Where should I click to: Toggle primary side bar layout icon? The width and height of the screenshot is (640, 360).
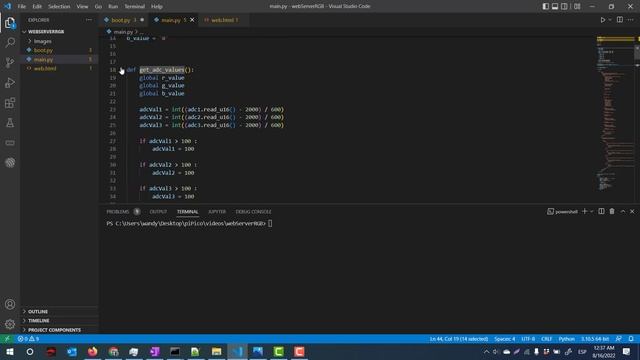click(x=546, y=6)
